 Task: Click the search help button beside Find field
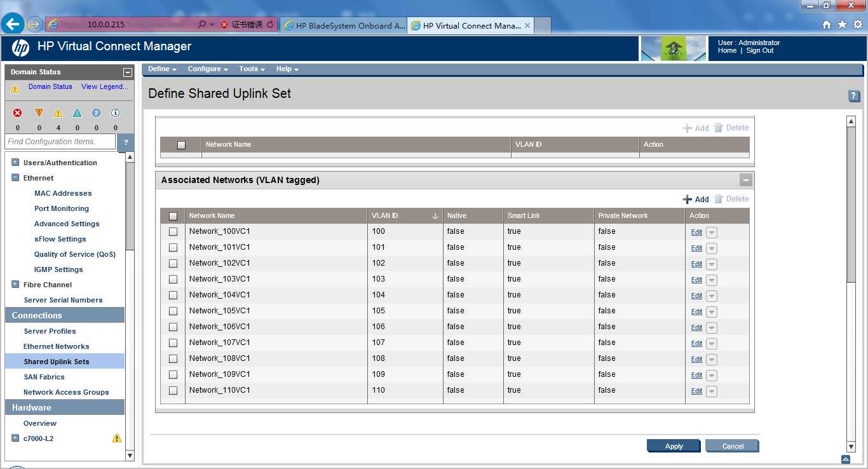(126, 142)
